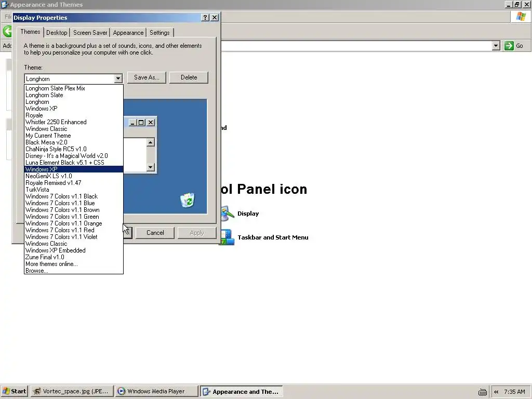Click the Apply button

pos(197,233)
